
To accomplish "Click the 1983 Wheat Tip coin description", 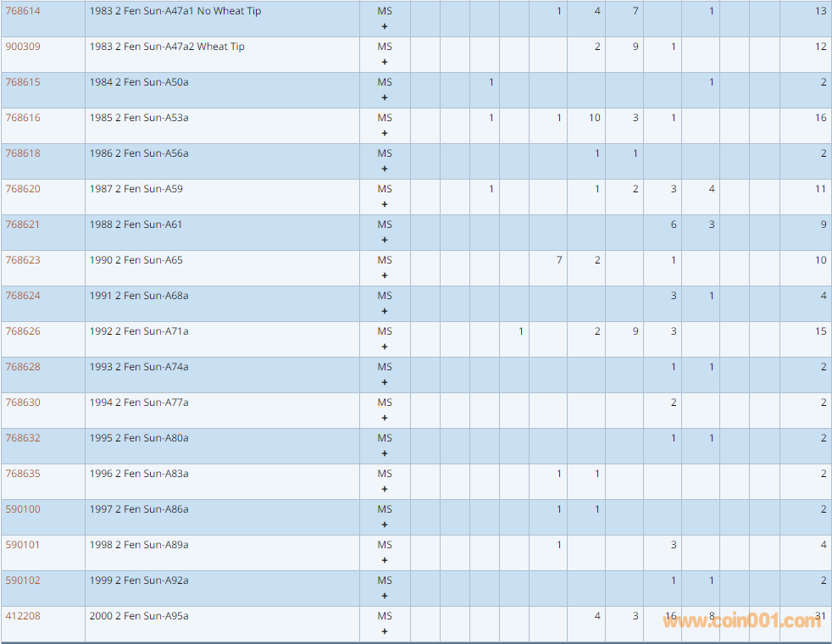I will pos(167,47).
